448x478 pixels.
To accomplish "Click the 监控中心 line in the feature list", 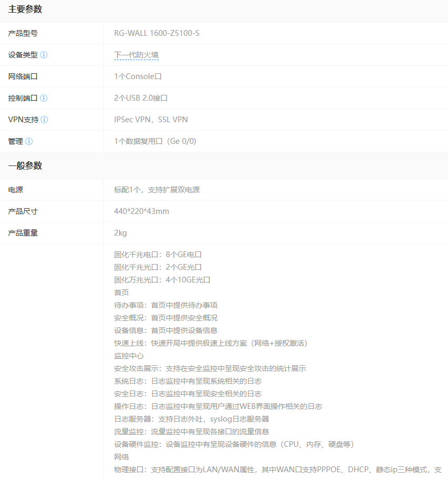I will pos(129,356).
